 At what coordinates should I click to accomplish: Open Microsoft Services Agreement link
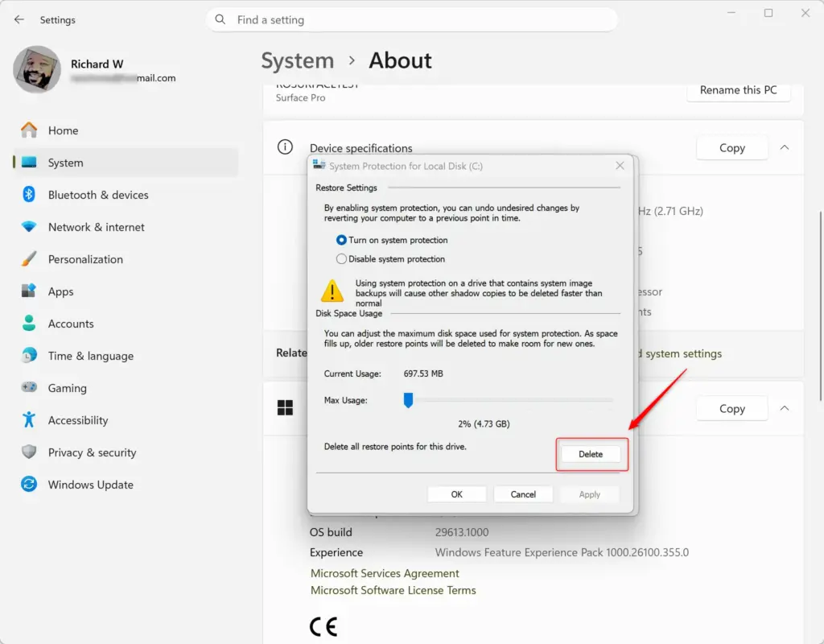pyautogui.click(x=385, y=573)
